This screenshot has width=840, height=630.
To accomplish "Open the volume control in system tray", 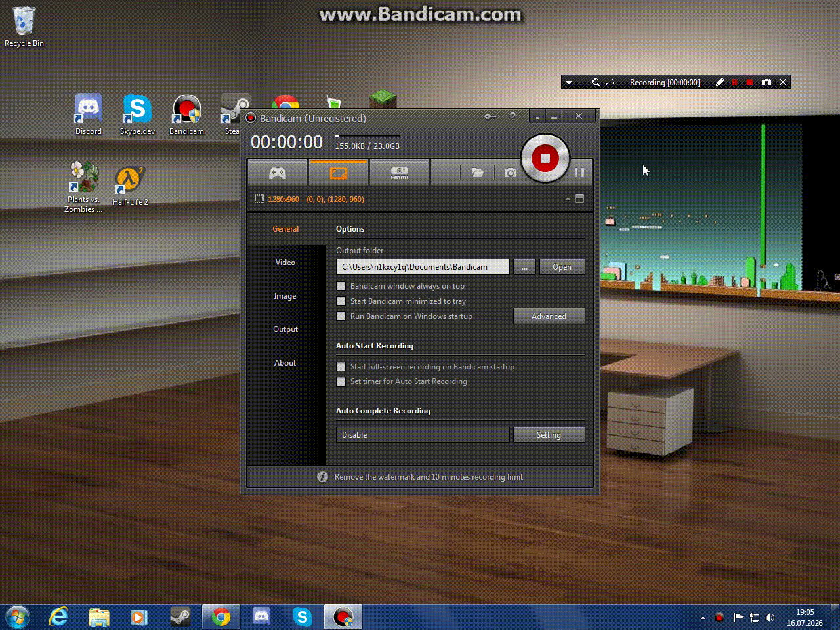I will pyautogui.click(x=770, y=618).
